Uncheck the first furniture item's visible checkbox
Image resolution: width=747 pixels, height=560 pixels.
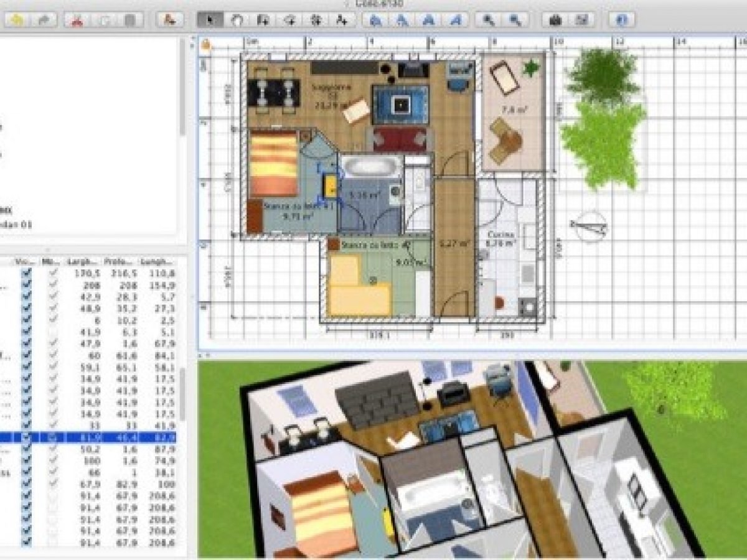(x=26, y=271)
